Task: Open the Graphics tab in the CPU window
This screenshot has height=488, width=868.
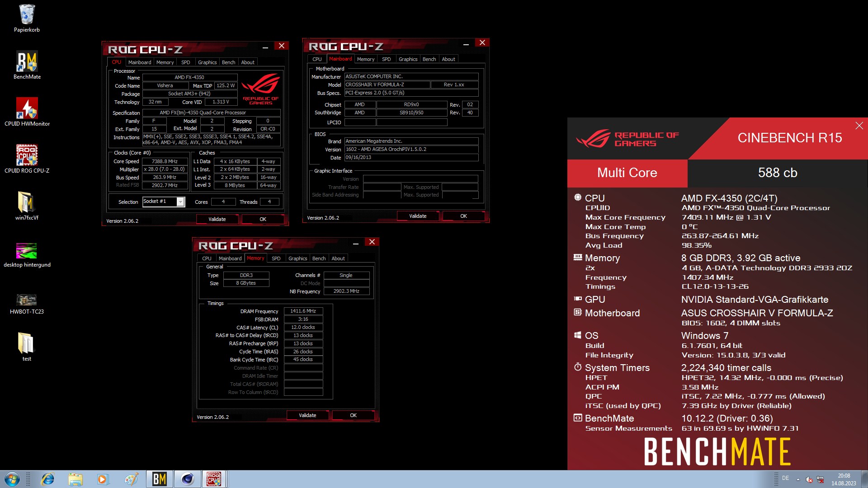Action: [207, 62]
